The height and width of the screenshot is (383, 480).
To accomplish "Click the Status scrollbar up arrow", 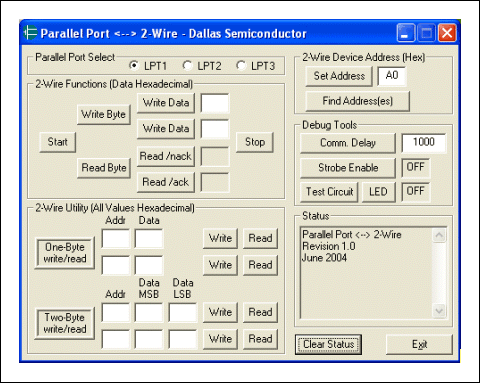I will point(439,235).
